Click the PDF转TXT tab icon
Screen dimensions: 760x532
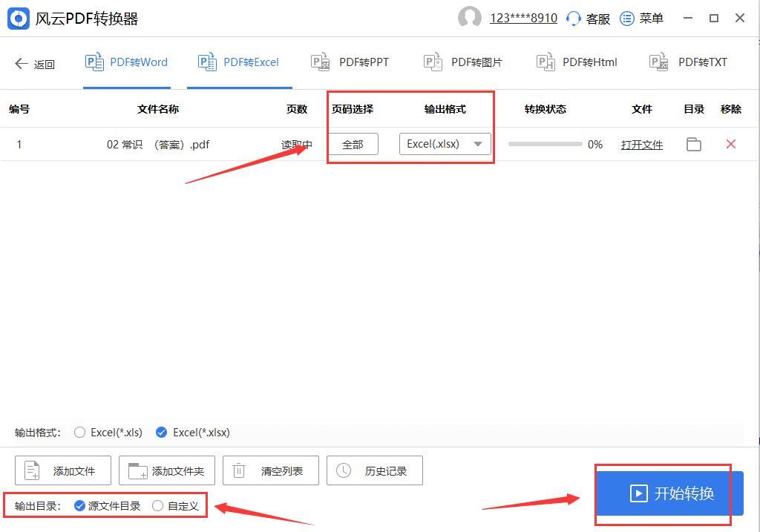[x=659, y=62]
